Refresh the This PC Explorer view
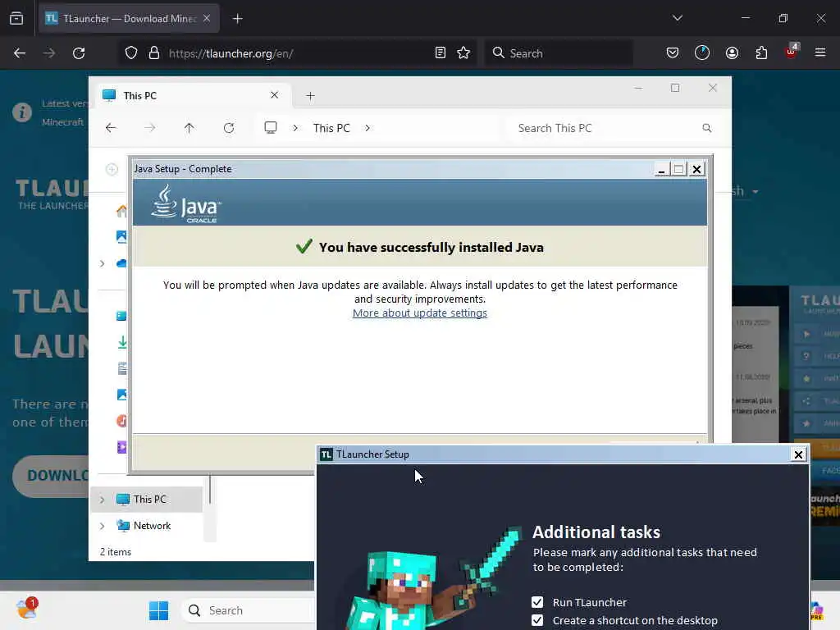 (x=229, y=128)
